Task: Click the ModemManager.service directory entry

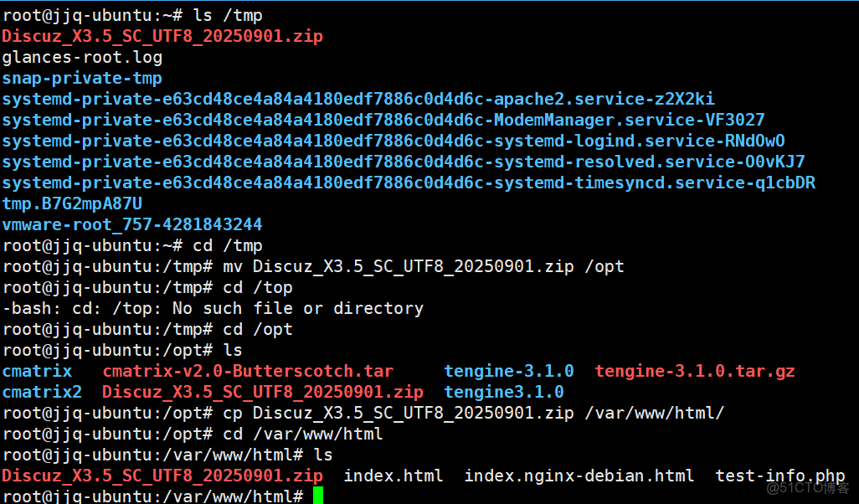Action: (x=383, y=121)
